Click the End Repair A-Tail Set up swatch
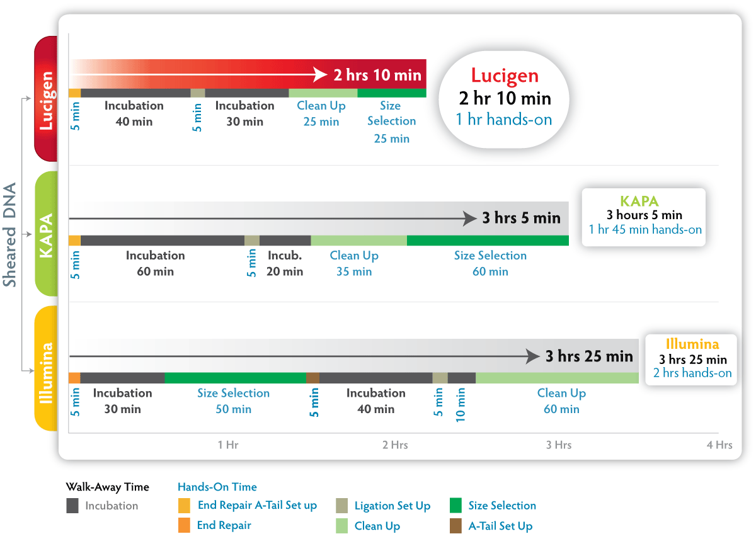The width and height of the screenshot is (756, 534). 184,506
